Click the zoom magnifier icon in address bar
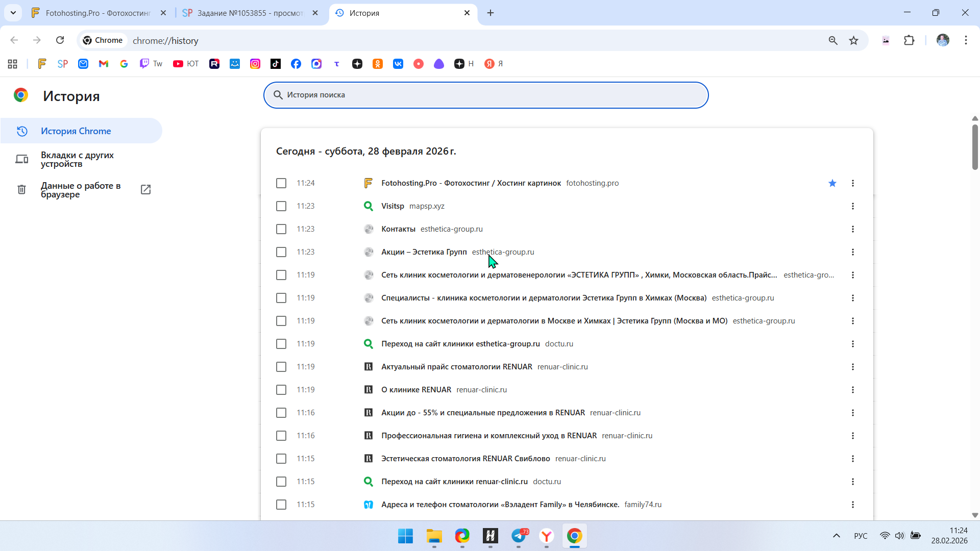The image size is (980, 551). point(833,40)
